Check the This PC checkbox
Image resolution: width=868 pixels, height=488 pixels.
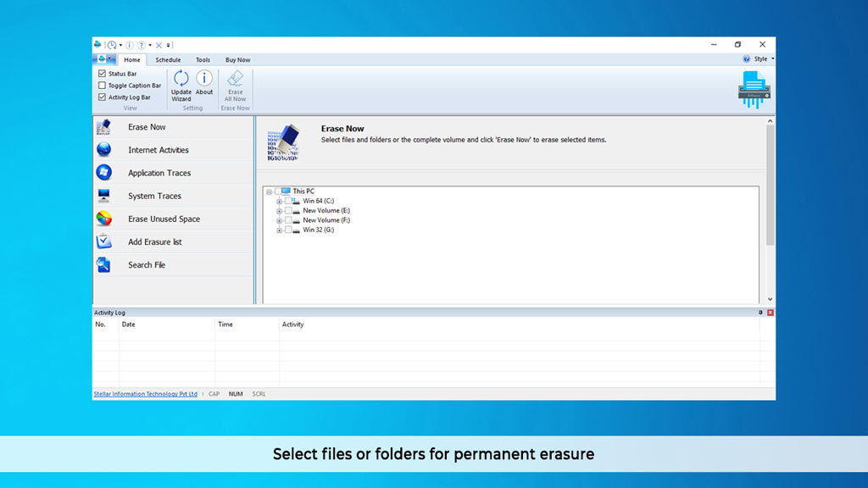click(278, 191)
